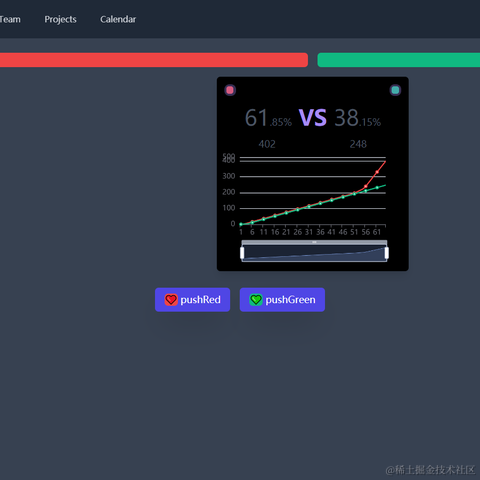480x480 pixels.
Task: Toggle the red series legend dot
Action: (x=230, y=90)
